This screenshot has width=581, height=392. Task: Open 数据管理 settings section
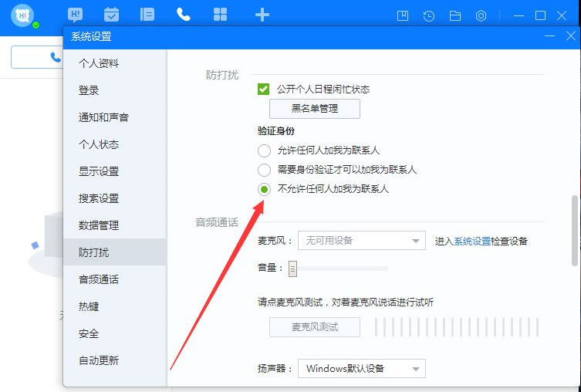coord(115,225)
